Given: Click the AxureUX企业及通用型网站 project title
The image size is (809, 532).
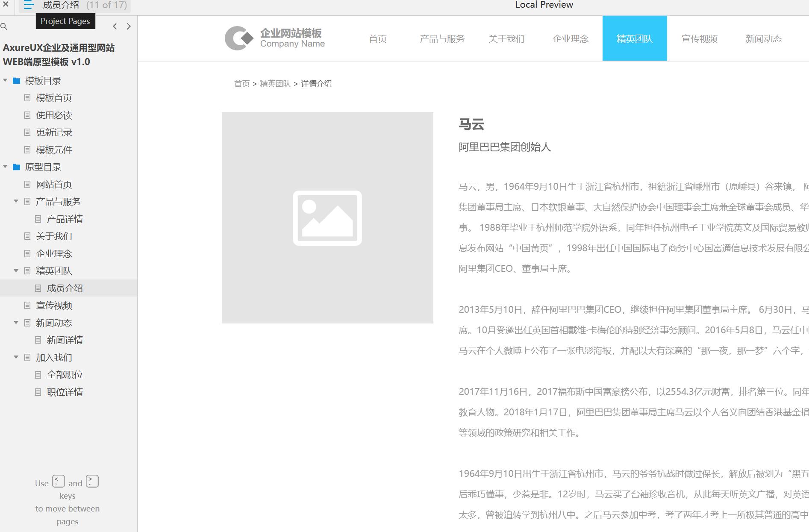Looking at the screenshot, I should coord(59,55).
